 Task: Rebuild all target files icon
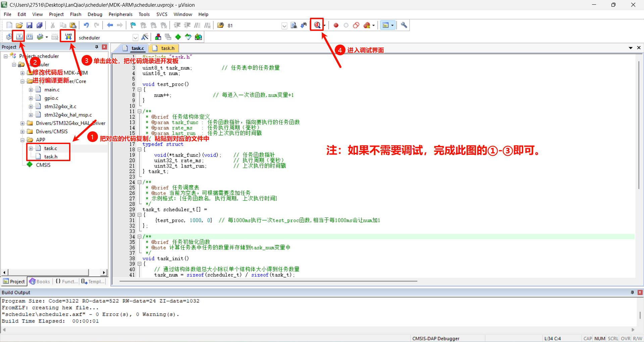coord(30,37)
